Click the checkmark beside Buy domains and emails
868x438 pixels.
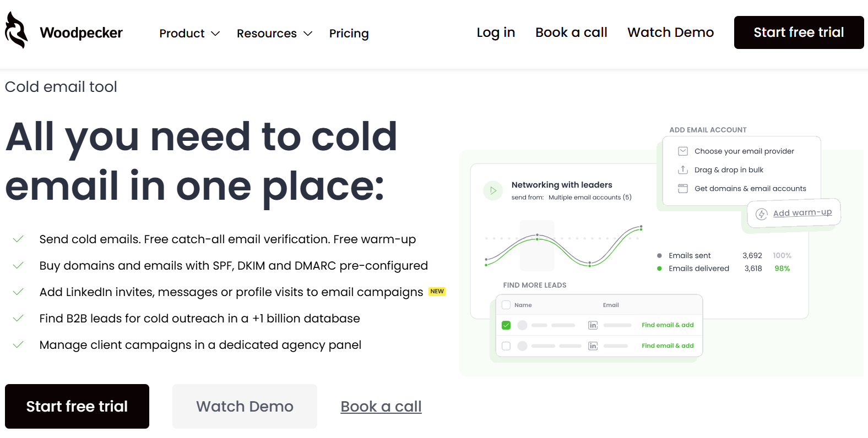[18, 265]
